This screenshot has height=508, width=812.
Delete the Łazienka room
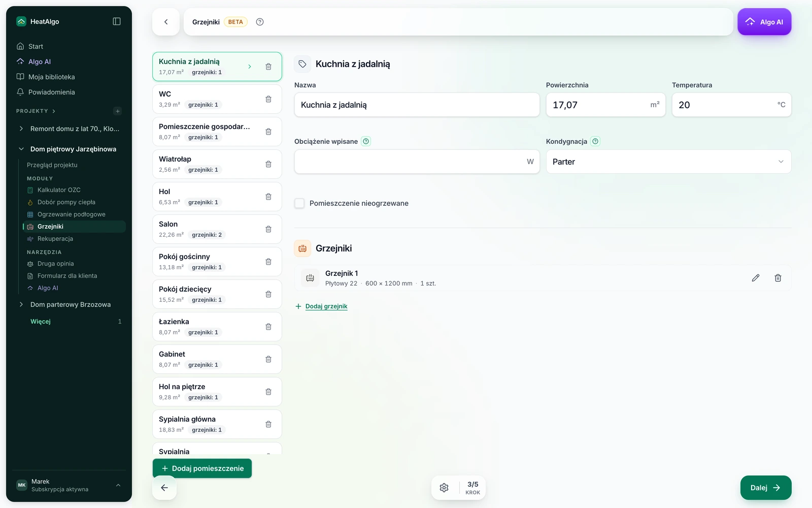[268, 327]
